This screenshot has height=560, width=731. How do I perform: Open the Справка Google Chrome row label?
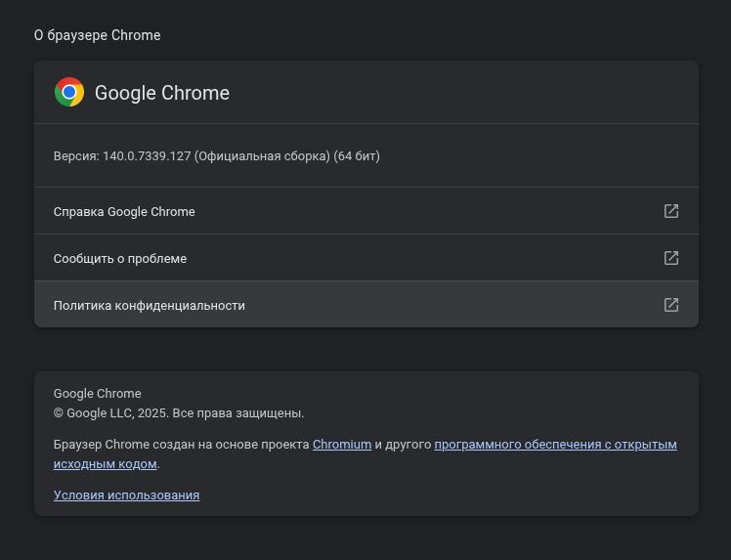124,212
